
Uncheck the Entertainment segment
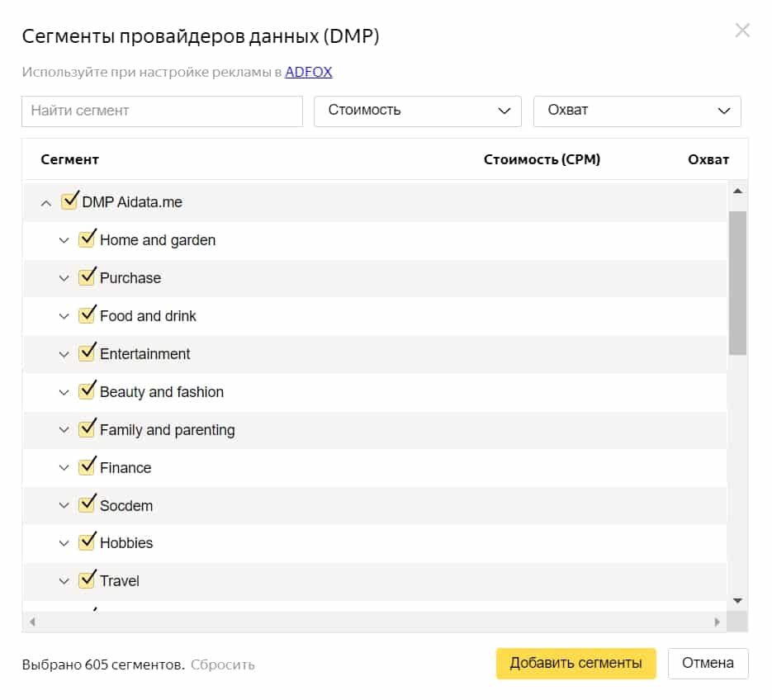click(88, 353)
